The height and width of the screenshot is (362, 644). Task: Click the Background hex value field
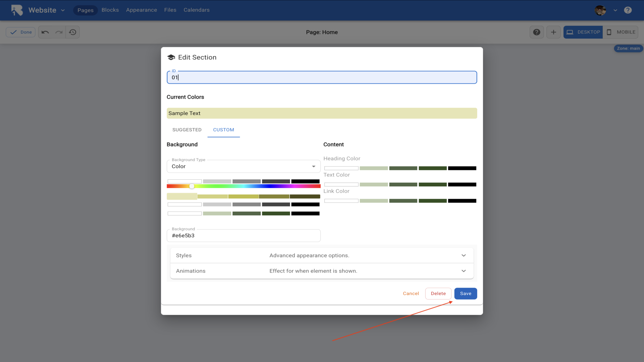coord(244,236)
